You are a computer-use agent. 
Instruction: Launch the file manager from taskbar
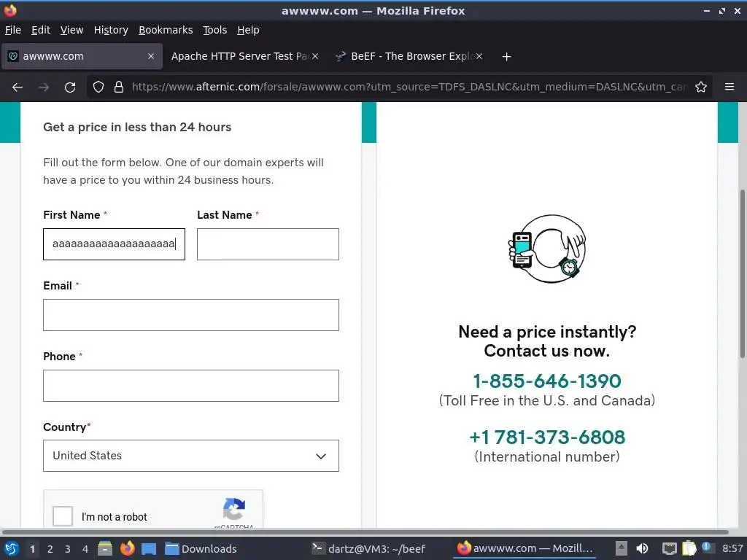click(x=105, y=548)
